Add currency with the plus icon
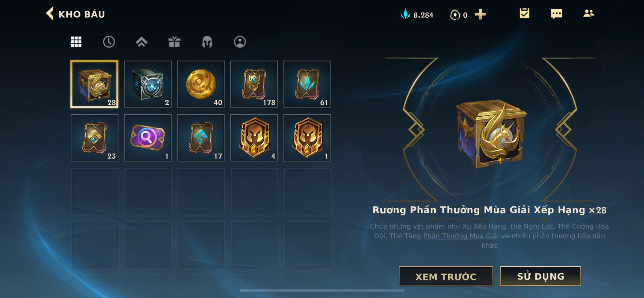Image resolution: width=644 pixels, height=298 pixels. tap(480, 15)
